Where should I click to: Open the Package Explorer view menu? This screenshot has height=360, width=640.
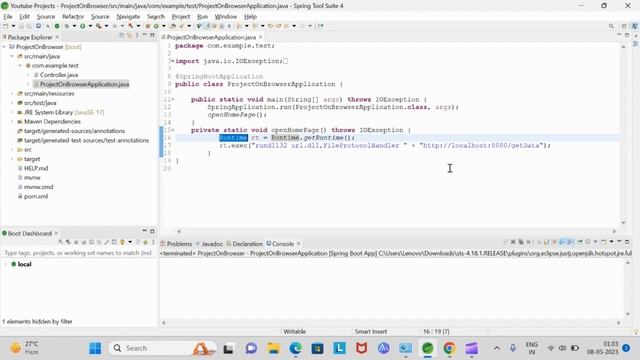pyautogui.click(x=137, y=36)
